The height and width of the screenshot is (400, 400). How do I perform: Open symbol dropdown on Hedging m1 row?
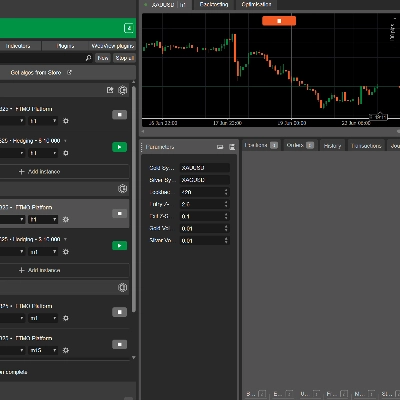(13, 252)
